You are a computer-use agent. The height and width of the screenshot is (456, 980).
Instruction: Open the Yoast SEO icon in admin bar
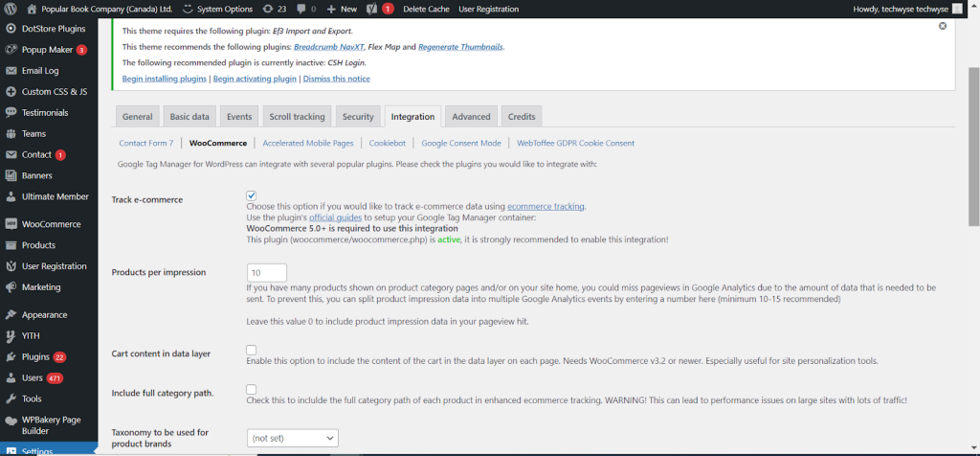(x=370, y=9)
